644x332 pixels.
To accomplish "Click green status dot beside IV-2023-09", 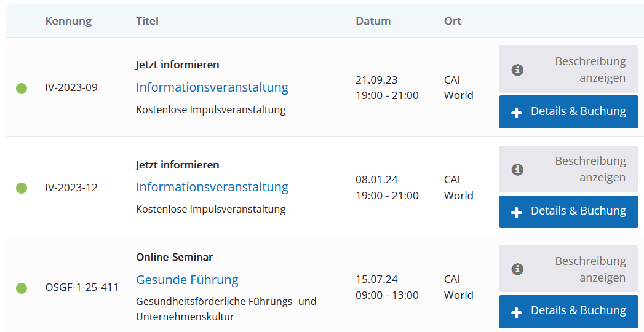I will (22, 89).
